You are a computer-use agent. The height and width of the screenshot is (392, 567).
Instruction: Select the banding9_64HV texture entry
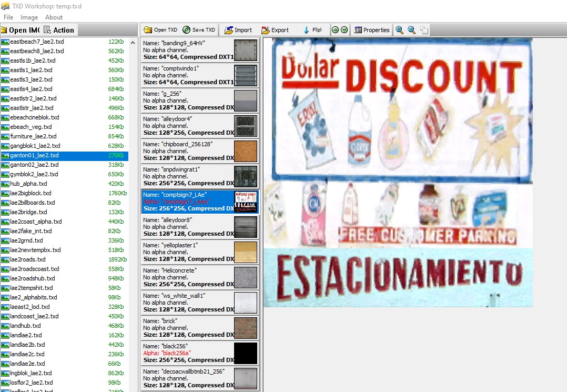(200, 50)
